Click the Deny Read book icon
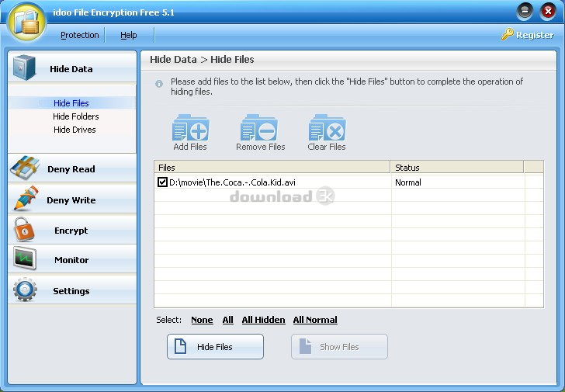This screenshot has width=565, height=392. pos(25,168)
